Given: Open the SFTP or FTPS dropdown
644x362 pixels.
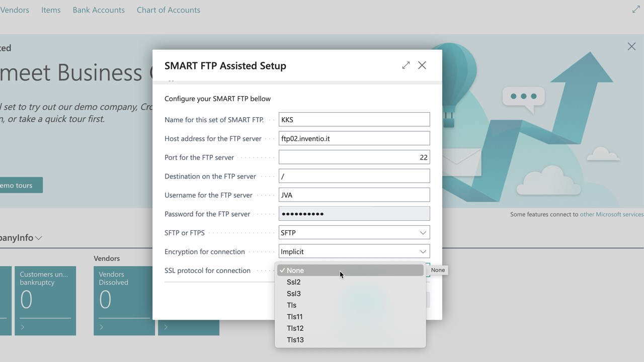Looking at the screenshot, I should point(354,233).
